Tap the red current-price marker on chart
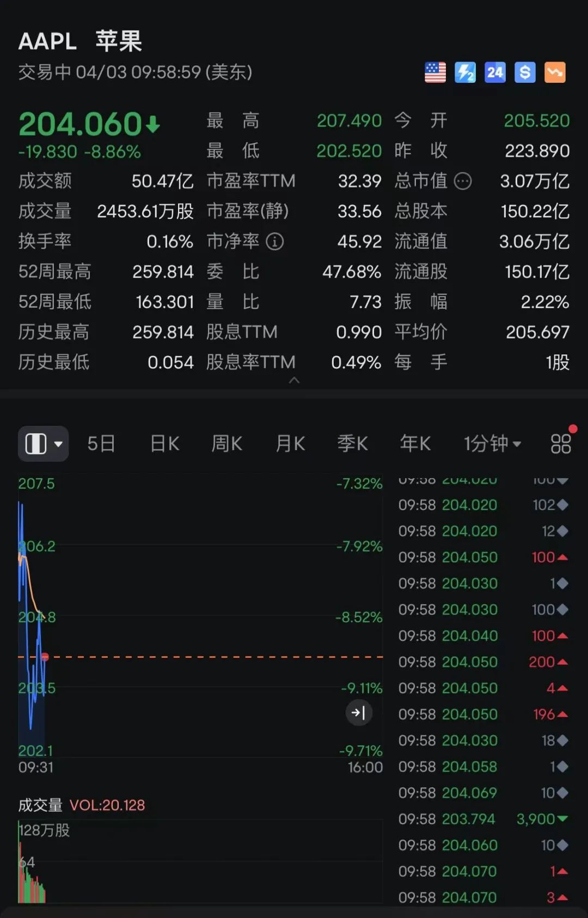Viewport: 588px width, 918px height. (45, 657)
